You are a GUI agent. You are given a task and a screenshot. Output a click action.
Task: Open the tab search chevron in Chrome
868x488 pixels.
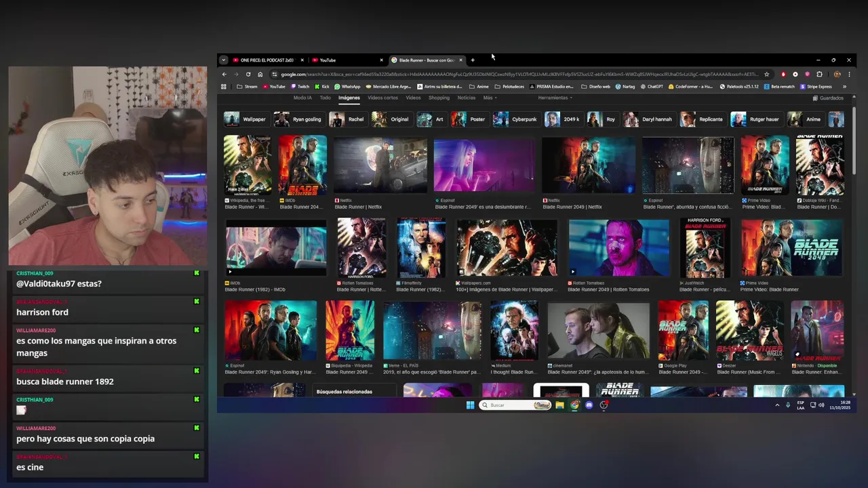(224, 60)
